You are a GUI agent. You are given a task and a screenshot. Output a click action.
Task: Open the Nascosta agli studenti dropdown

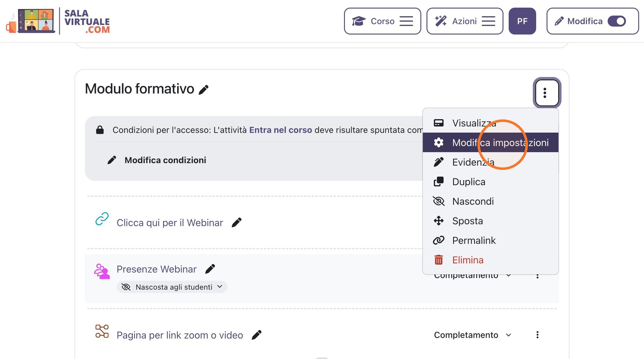[x=172, y=287]
